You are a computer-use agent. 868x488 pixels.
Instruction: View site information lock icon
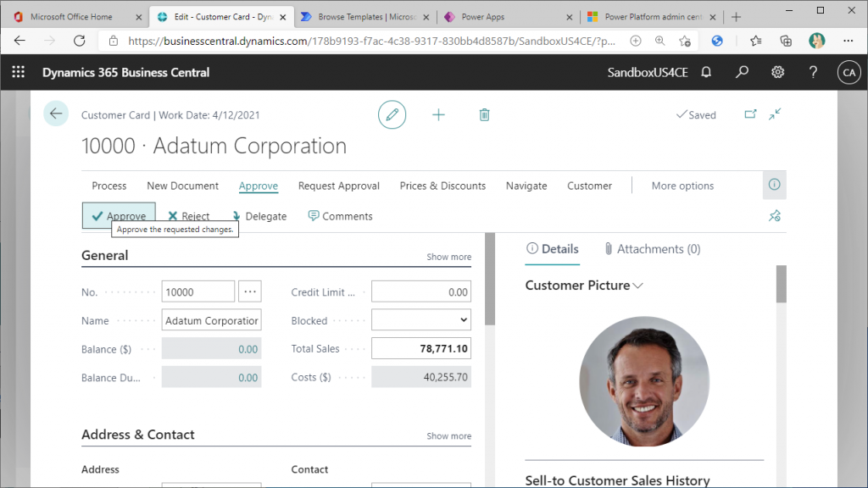(x=114, y=41)
